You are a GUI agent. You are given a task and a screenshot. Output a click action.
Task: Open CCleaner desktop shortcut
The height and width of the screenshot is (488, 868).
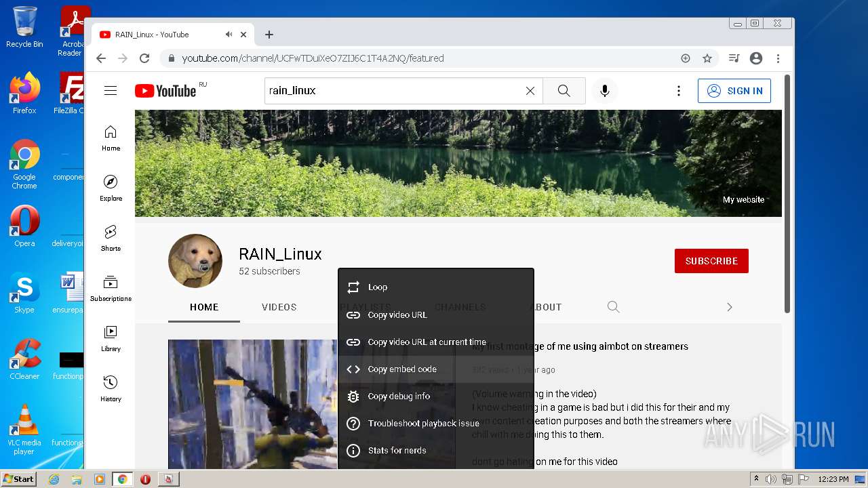[x=24, y=359]
